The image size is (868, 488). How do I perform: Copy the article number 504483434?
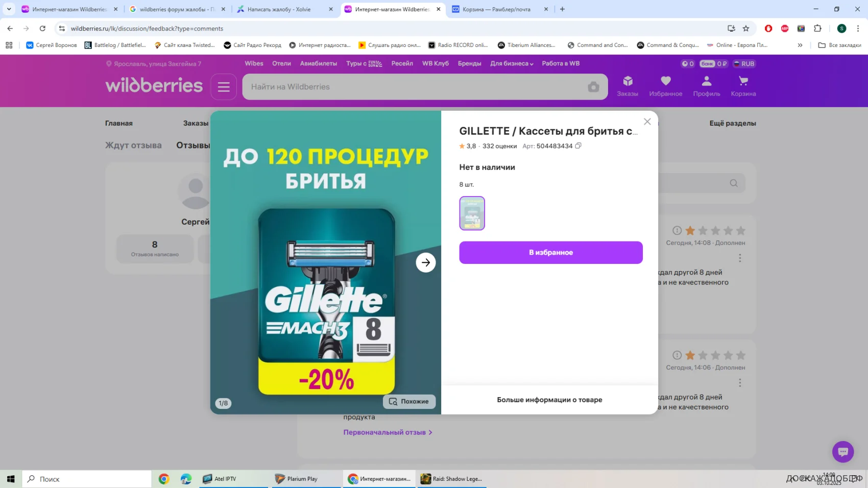[578, 146]
